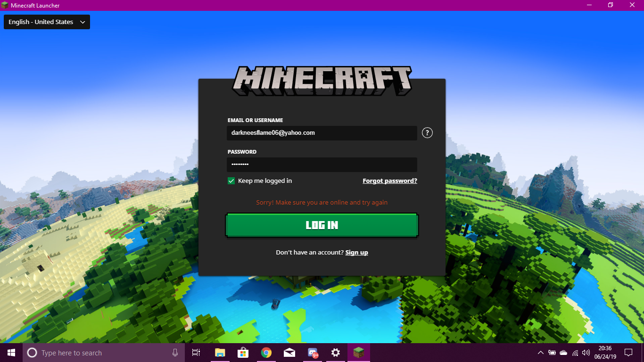Minimize the Minecraft Launcher window

589,5
